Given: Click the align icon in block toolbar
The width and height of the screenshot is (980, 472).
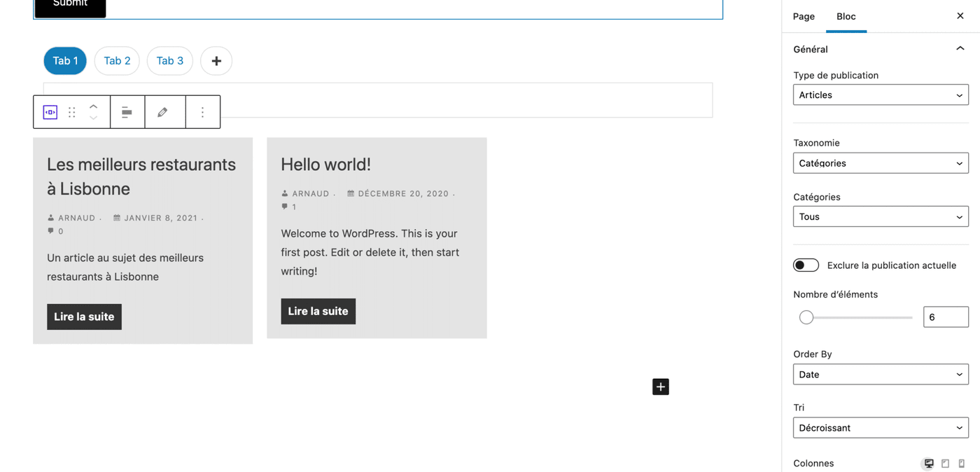Looking at the screenshot, I should point(127,112).
